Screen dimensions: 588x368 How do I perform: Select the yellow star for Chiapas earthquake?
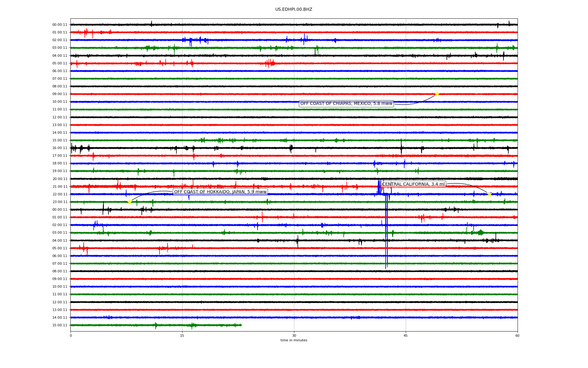pos(437,94)
